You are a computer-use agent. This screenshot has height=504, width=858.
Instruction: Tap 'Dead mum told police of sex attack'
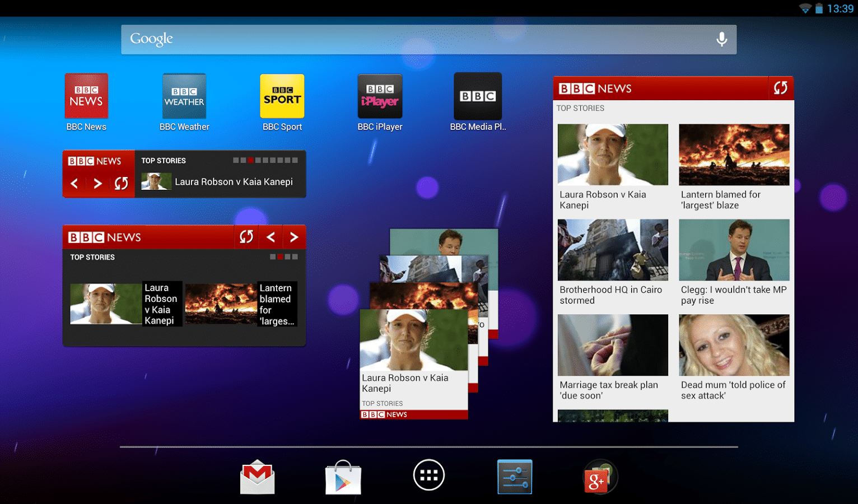(x=733, y=390)
